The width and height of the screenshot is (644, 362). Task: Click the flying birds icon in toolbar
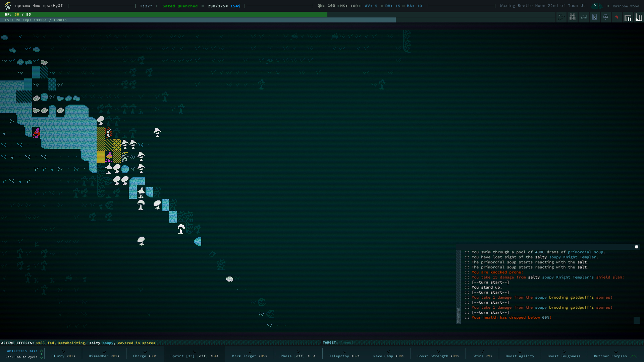pos(561,17)
